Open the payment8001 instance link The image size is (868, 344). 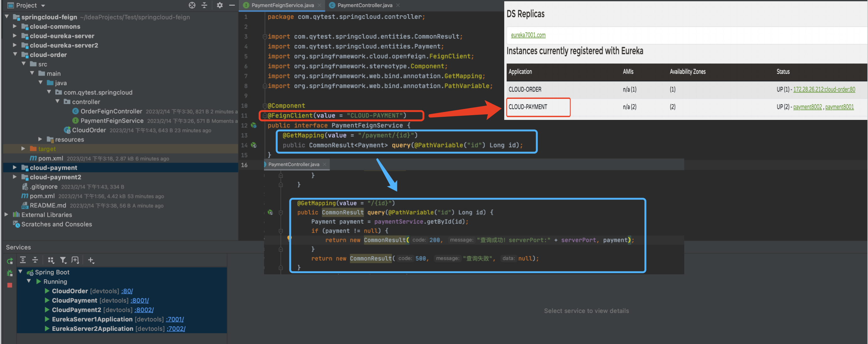click(x=839, y=107)
